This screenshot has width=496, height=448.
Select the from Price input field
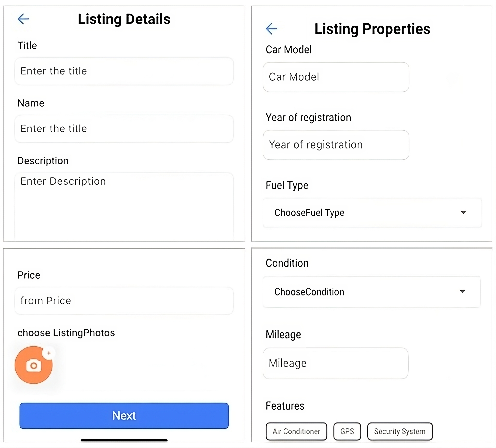coord(124,301)
